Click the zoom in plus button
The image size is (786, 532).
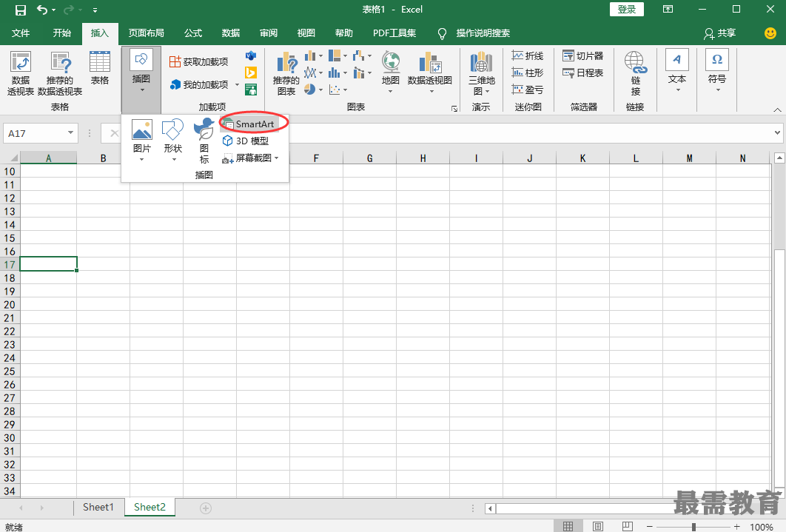tap(737, 527)
